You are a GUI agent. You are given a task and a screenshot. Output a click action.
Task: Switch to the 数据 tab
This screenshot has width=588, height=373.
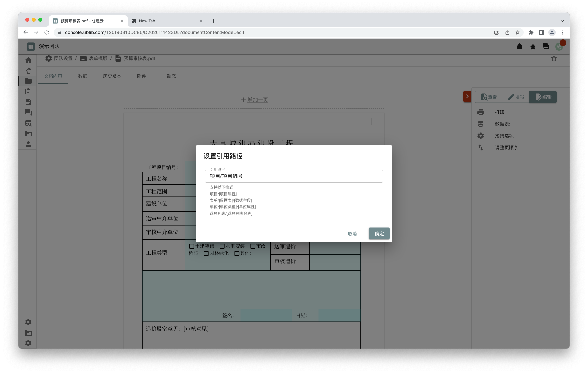point(83,76)
